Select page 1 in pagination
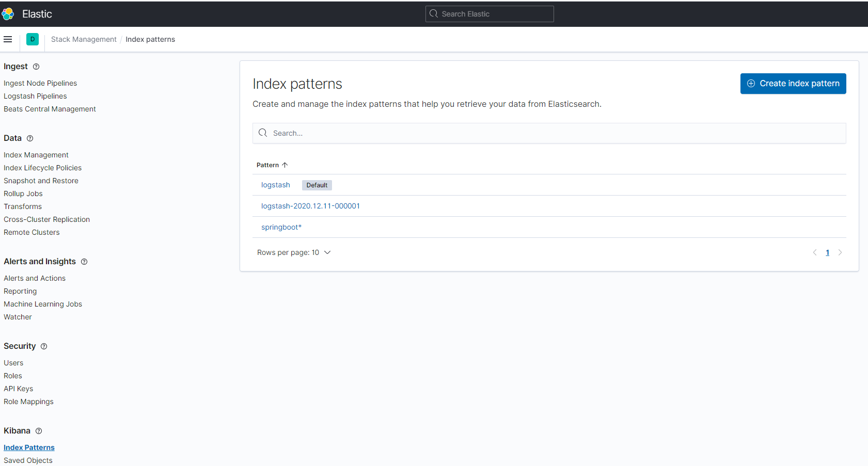 point(827,252)
